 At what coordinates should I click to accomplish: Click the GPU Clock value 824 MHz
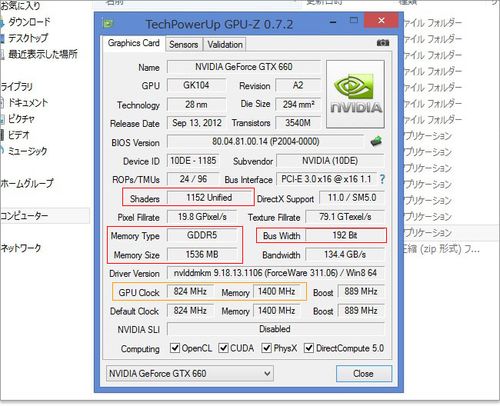(190, 292)
